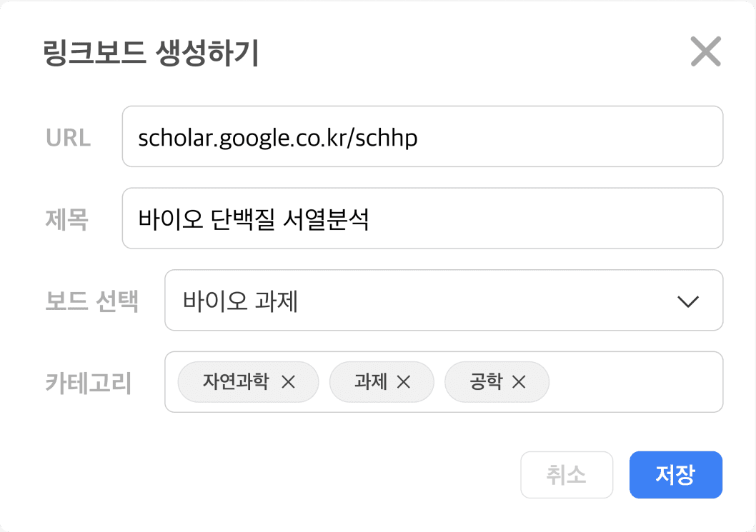Select the 공학 tag chip label
The height and width of the screenshot is (532, 756).
[x=486, y=381]
